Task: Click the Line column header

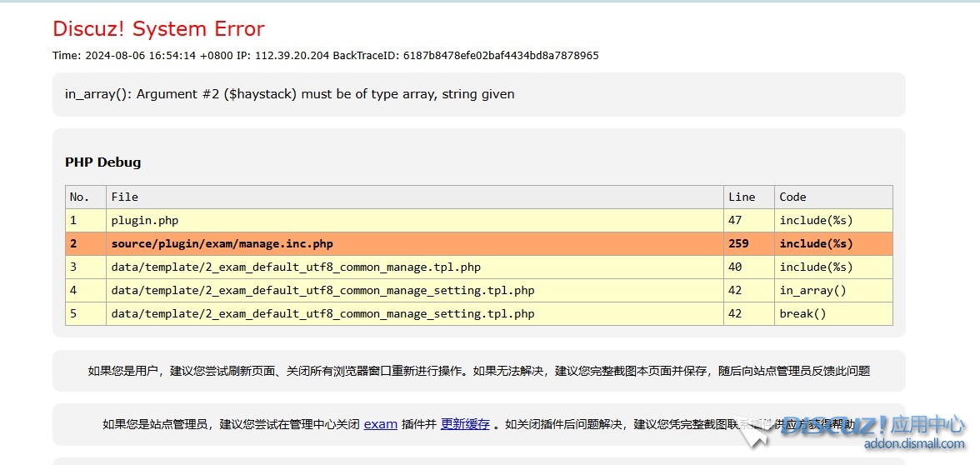Action: tap(741, 197)
